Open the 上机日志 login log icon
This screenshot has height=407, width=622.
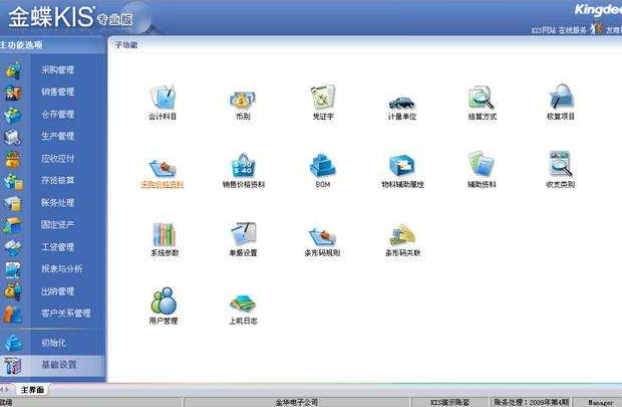coord(243,309)
